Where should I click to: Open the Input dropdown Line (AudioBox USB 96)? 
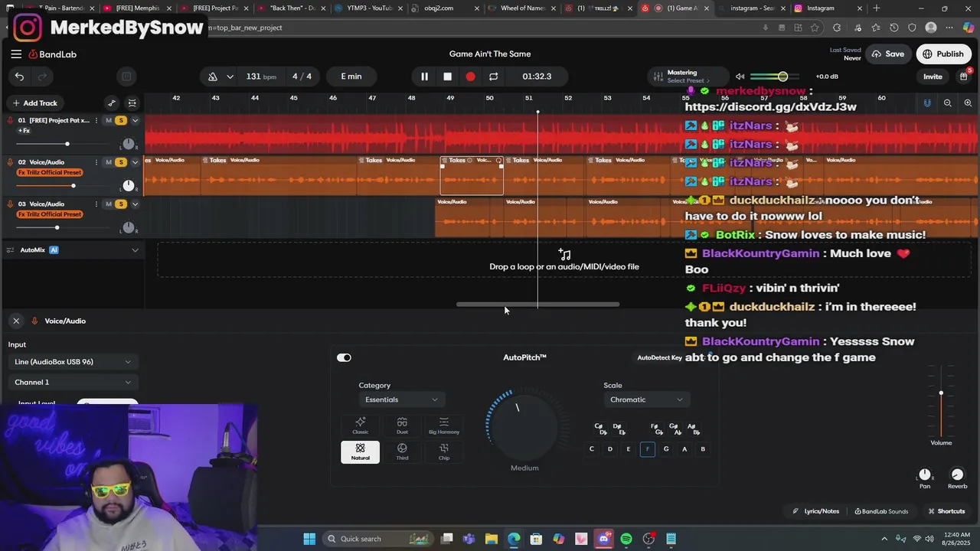click(72, 362)
